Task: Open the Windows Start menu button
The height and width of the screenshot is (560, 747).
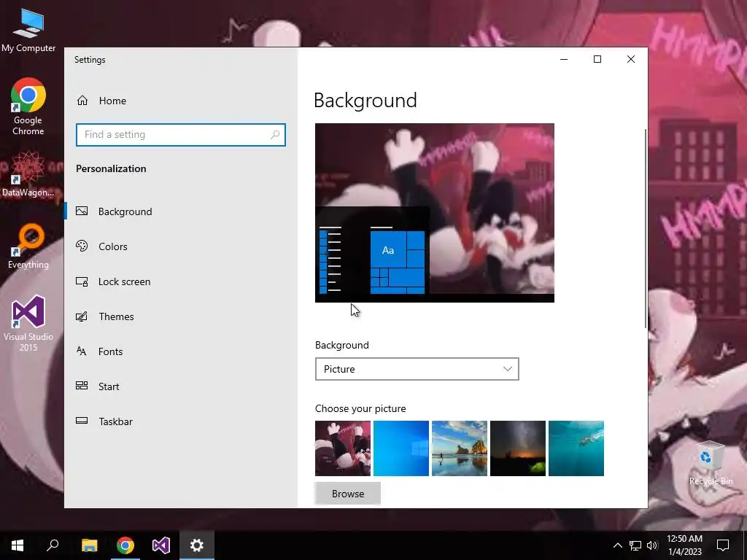Action: coord(18,545)
